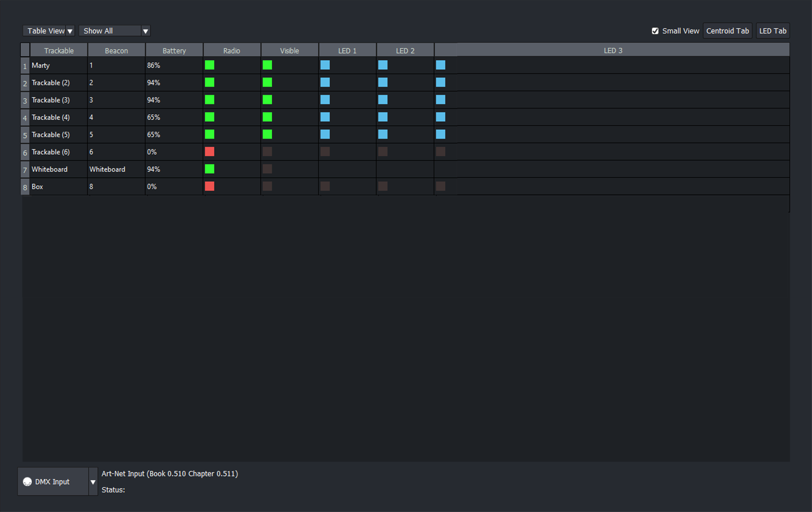Open the Table View dropdown
Image resolution: width=812 pixels, height=512 pixels.
[x=49, y=31]
